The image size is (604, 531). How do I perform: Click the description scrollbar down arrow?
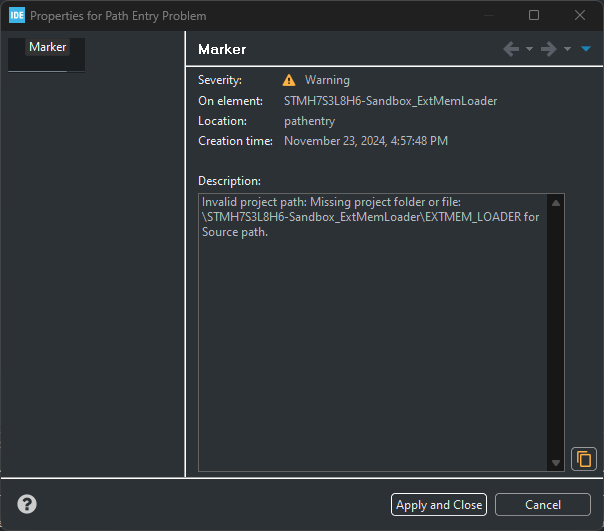click(556, 463)
